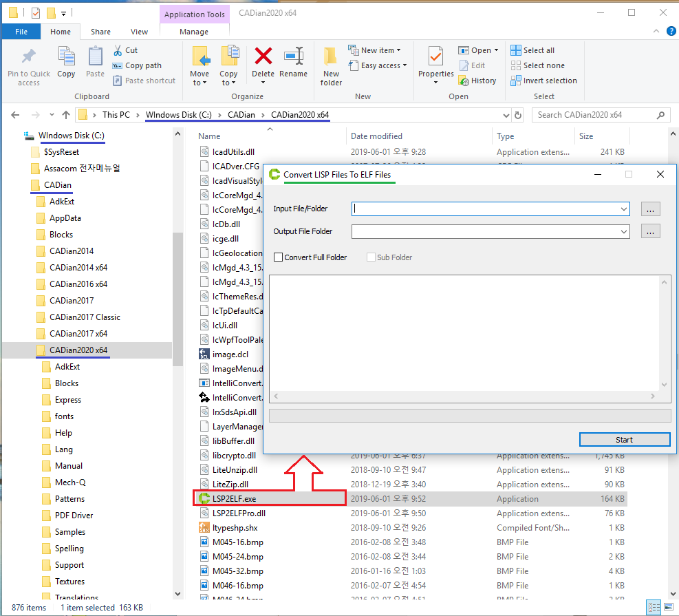Screen dimensions: 679x616
Task: Click the Back navigation arrow
Action: (x=15, y=115)
